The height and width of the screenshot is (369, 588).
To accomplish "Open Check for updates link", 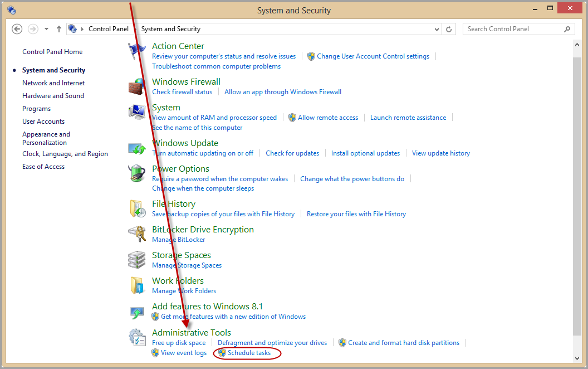I will tap(292, 153).
